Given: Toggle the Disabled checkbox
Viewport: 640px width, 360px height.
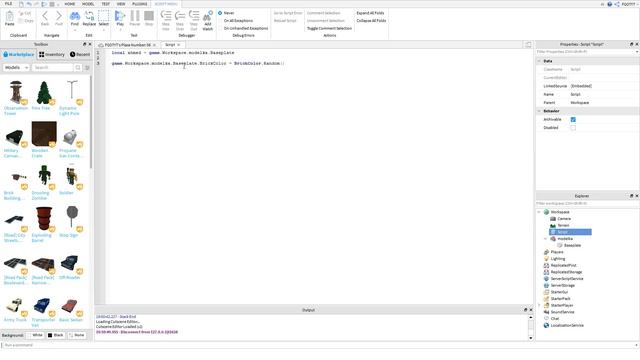Looking at the screenshot, I should pos(573,128).
